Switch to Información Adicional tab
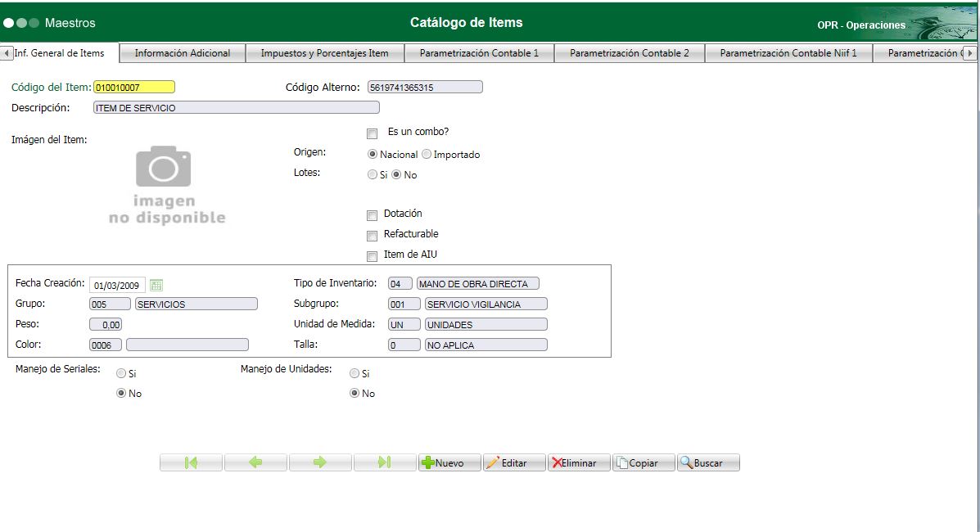Viewport: 980px width, 532px height. click(183, 53)
